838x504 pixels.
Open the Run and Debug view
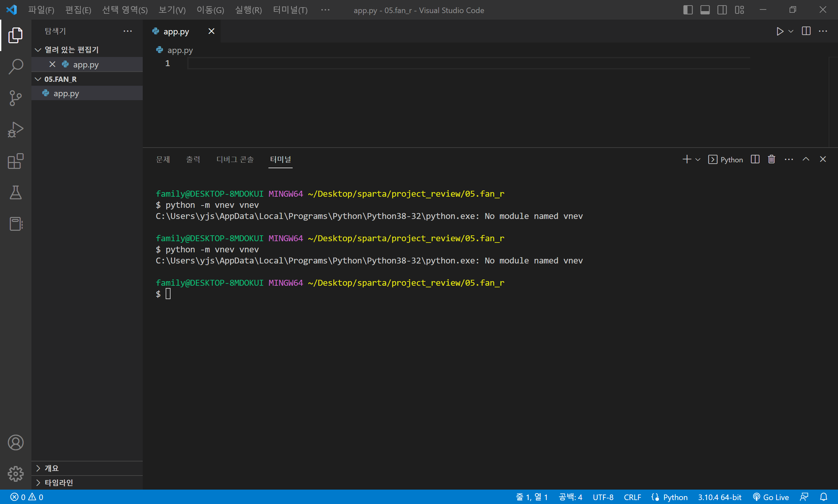click(16, 130)
